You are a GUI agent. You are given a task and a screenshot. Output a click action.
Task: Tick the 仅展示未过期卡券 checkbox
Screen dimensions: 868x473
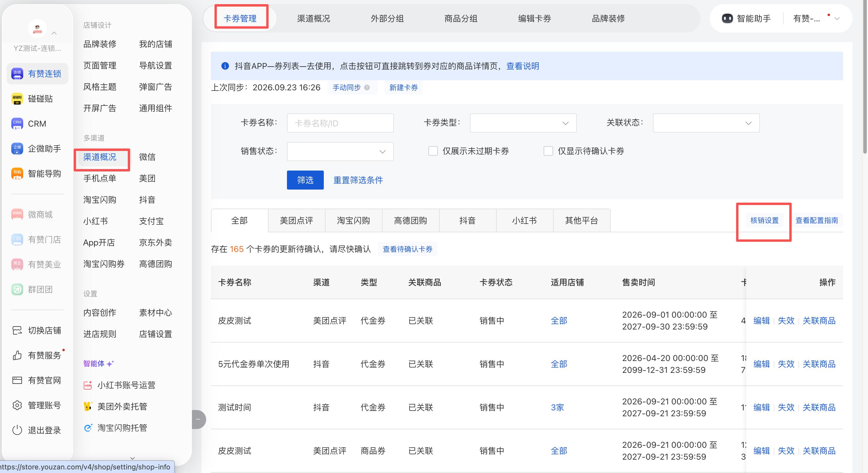click(x=433, y=151)
